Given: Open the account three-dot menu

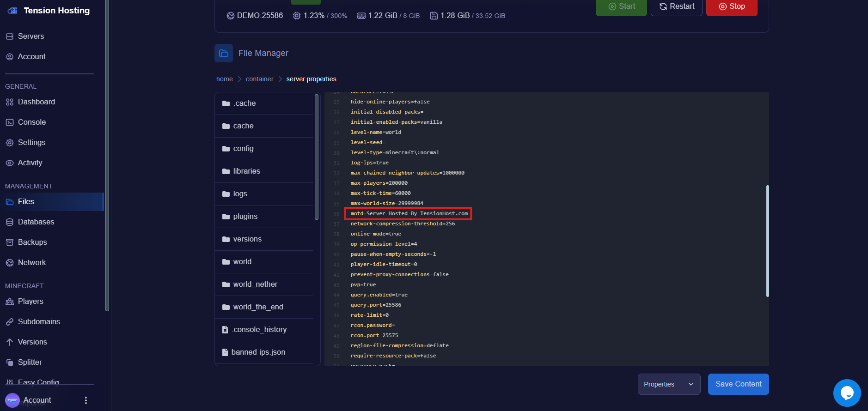Looking at the screenshot, I should point(86,400).
